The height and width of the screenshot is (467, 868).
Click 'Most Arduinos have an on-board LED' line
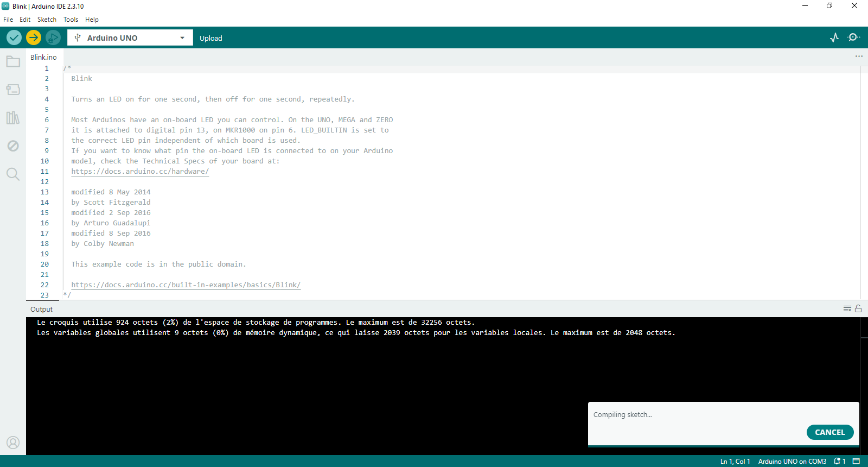click(x=232, y=119)
